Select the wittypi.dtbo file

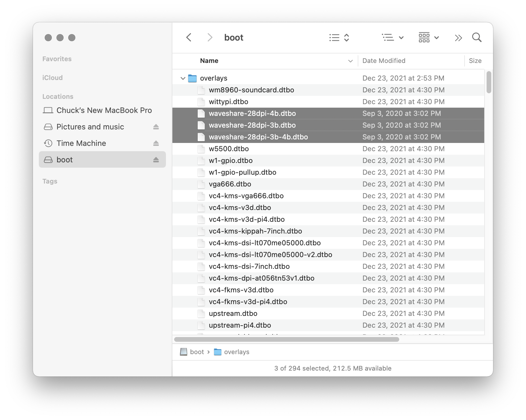tap(228, 101)
